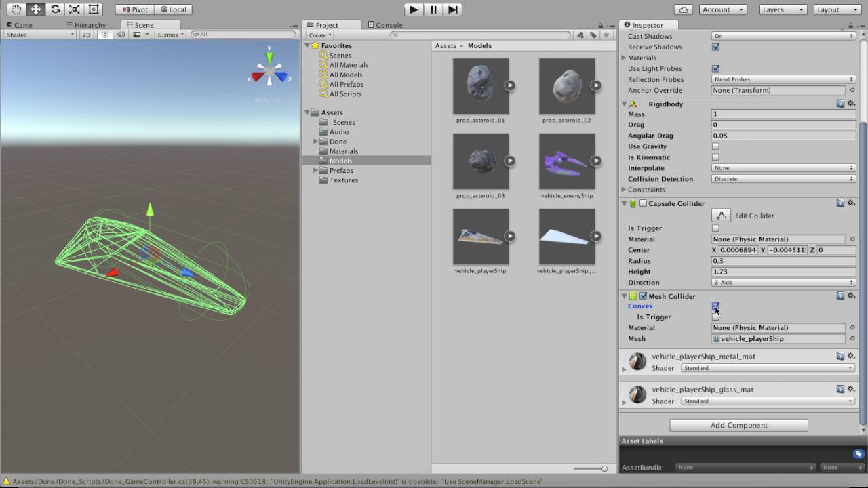Click the Add Component button
The width and height of the screenshot is (868, 488).
tap(738, 425)
